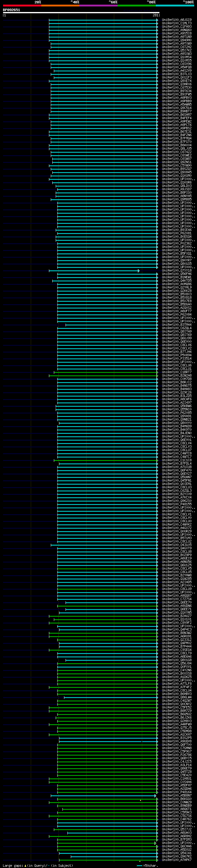Select the UniRef100_B5X7E8 label
The image size is (197, 868).
(x=177, y=301)
